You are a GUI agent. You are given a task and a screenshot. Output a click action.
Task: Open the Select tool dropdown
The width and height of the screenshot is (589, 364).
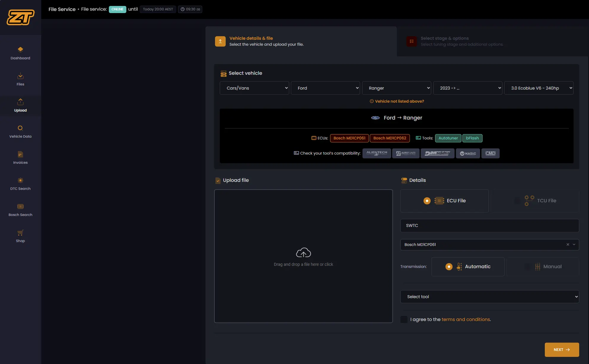[490, 297]
